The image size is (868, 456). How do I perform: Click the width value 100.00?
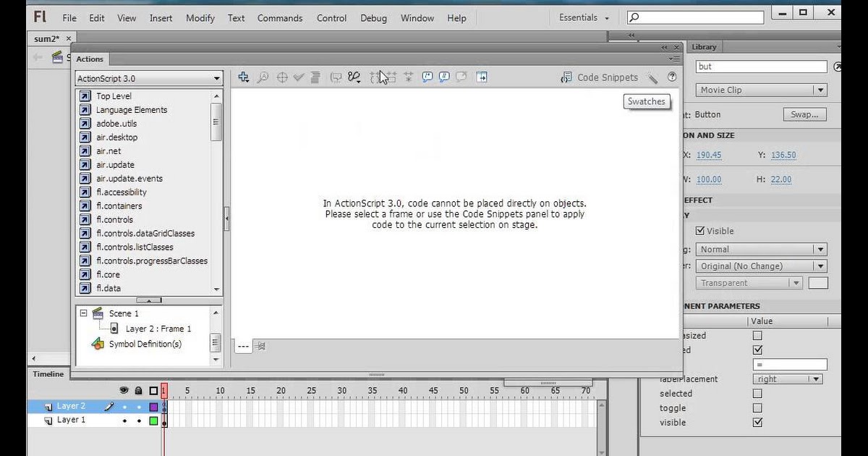[708, 180]
